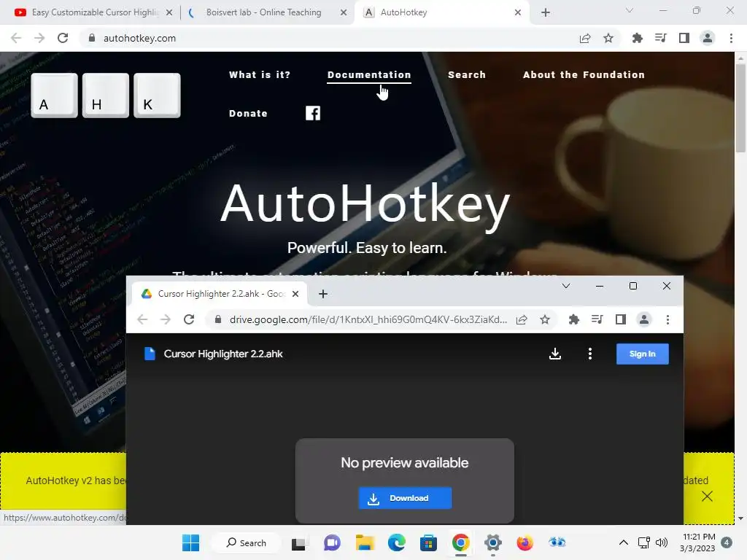The height and width of the screenshot is (560, 747).
Task: Close the Boisvert lab tab
Action: tap(344, 12)
